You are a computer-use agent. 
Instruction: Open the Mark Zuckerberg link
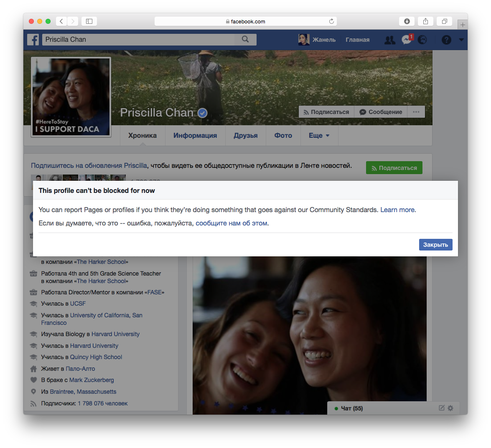tap(92, 380)
